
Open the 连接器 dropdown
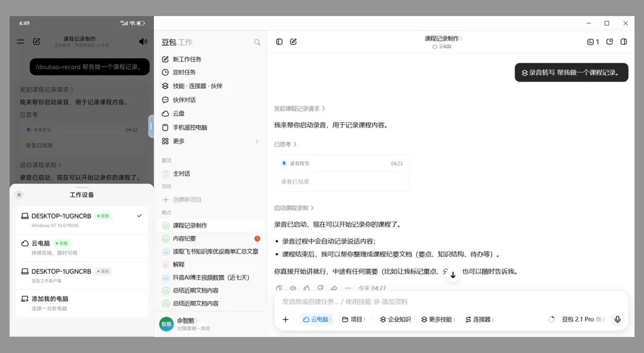[x=479, y=319]
